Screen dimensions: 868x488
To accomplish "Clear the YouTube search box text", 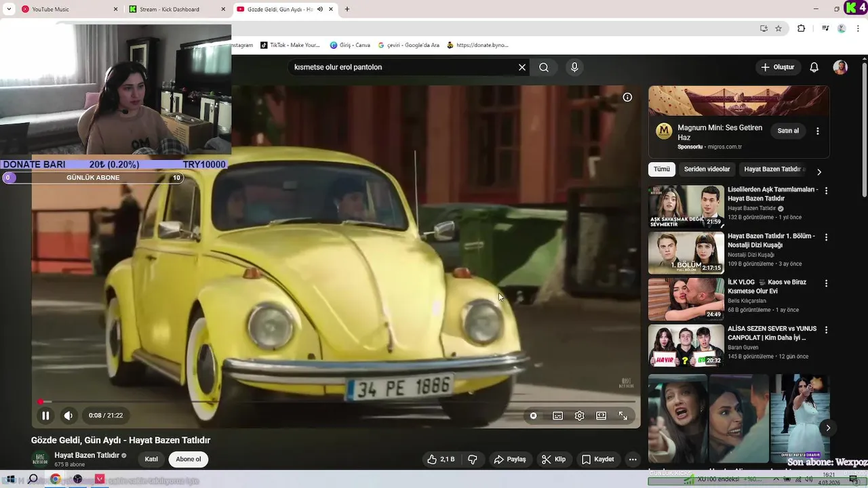I will pos(522,67).
